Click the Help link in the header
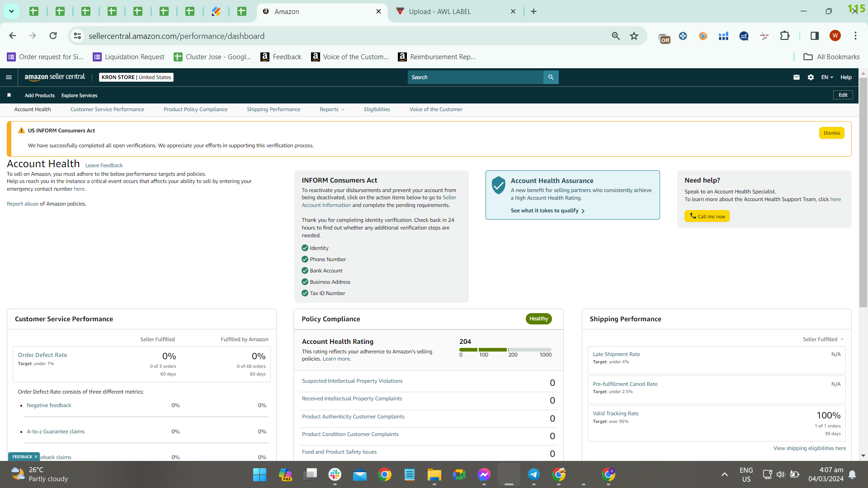 tap(846, 77)
